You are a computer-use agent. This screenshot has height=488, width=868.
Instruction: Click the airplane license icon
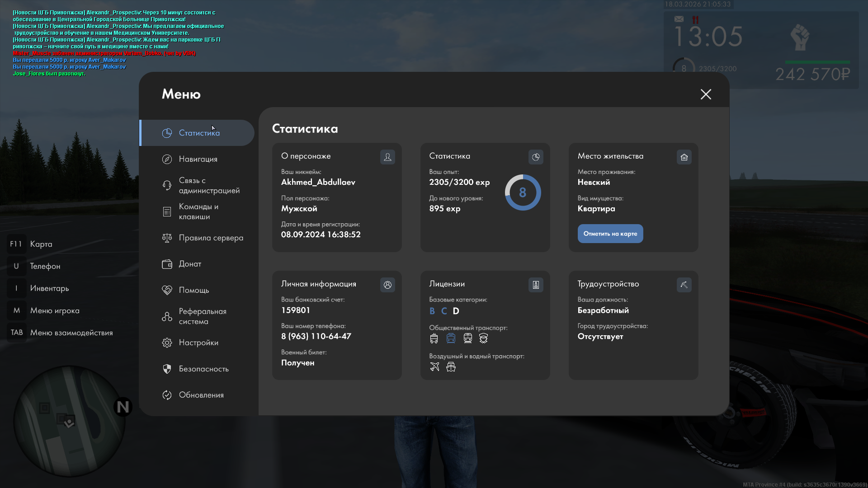point(434,366)
